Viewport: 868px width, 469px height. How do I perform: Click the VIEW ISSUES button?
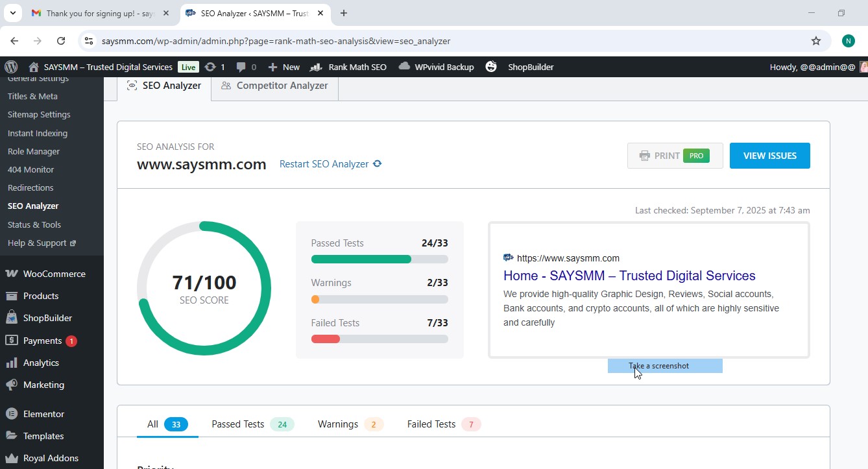tap(769, 155)
